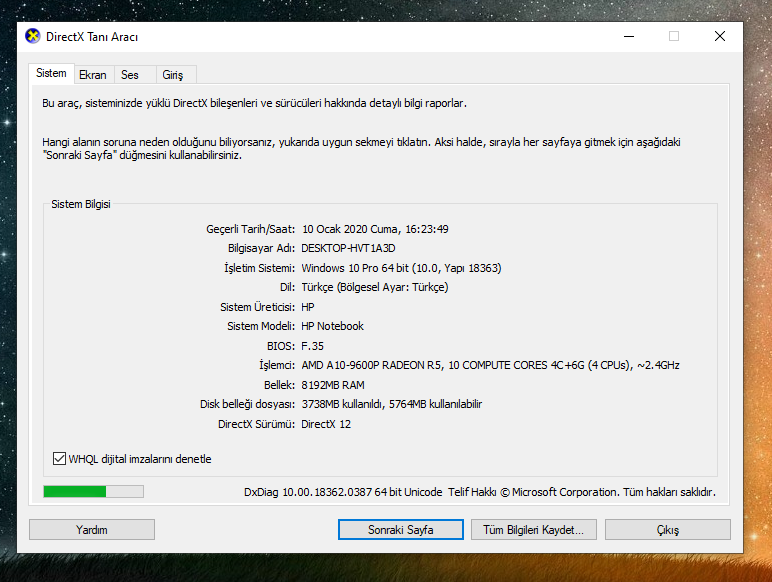Click memory value 8192MB RAM

(x=333, y=385)
